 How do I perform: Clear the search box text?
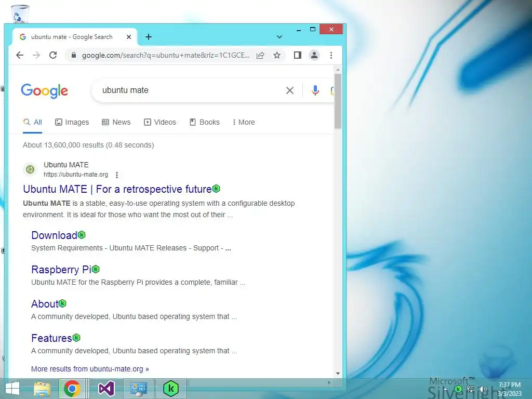click(290, 90)
